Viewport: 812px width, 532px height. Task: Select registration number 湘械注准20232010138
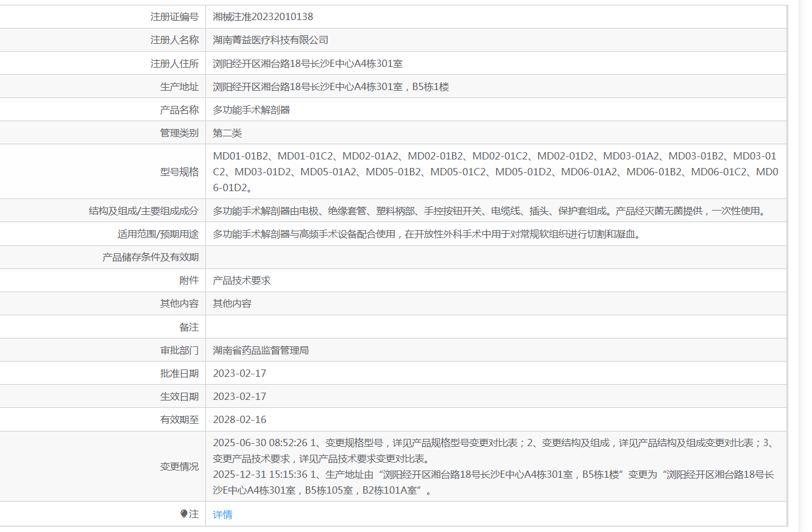click(263, 17)
